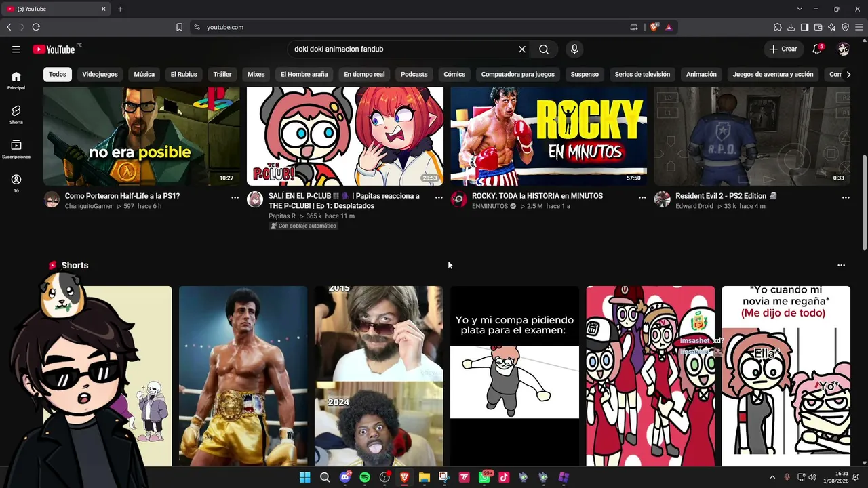
Task: Go back in the browser
Action: tap(9, 27)
